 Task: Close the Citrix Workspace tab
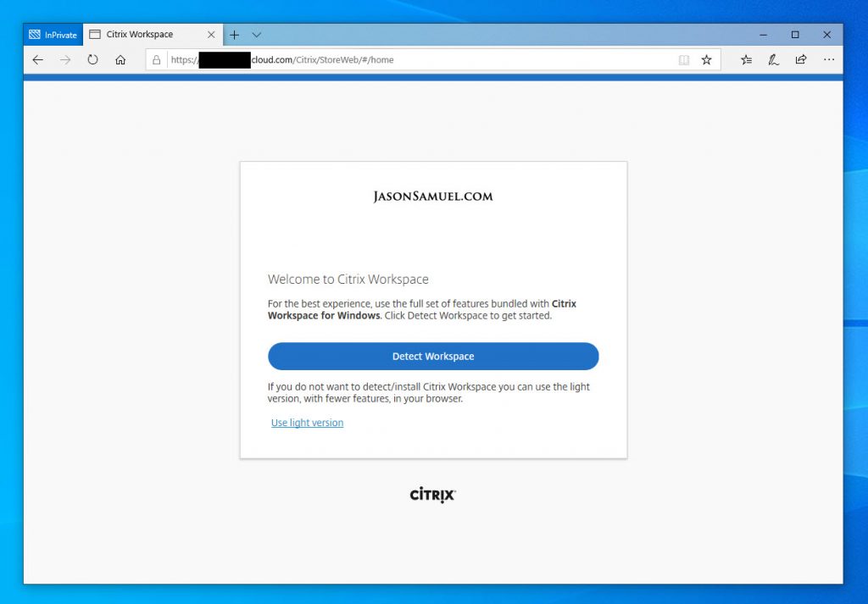point(211,35)
